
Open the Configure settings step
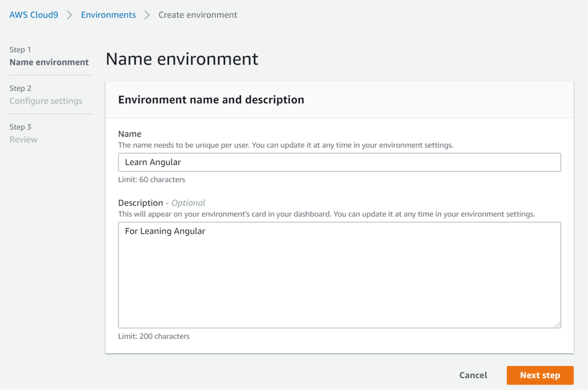tap(46, 101)
